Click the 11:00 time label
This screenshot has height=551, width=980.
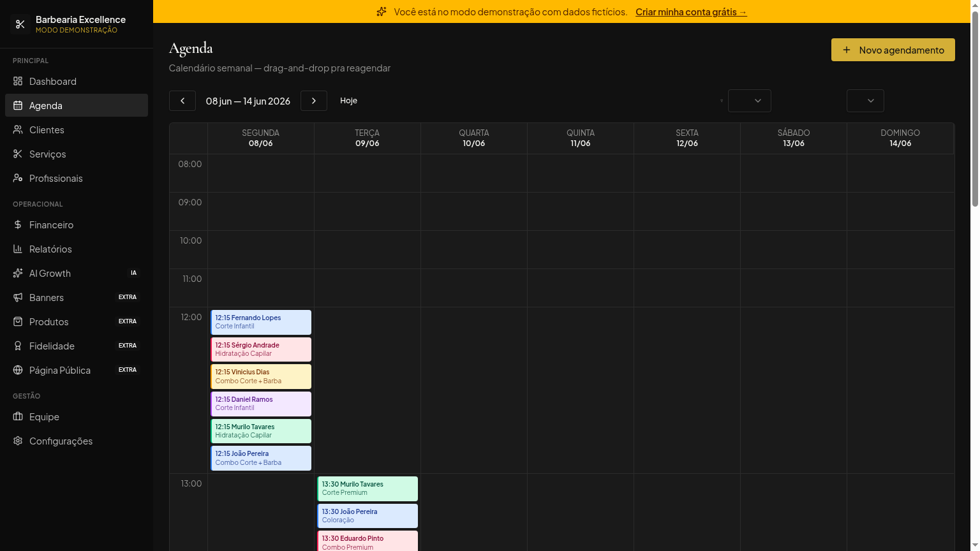192,279
